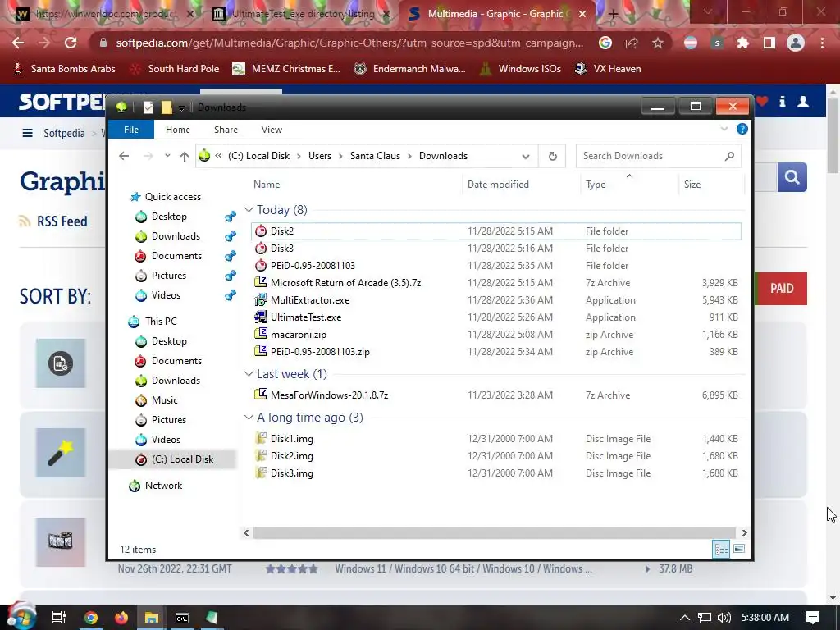Bookmark this page with star icon

(658, 43)
